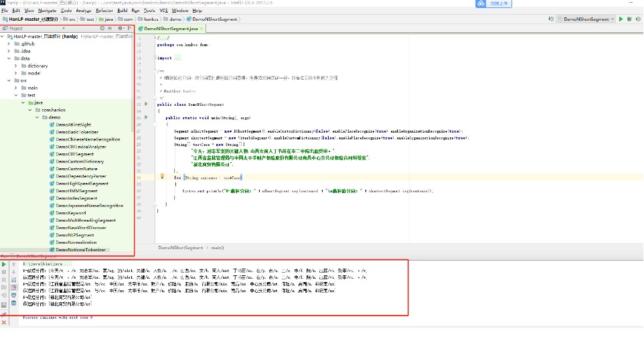Viewport: 644px width, 337px height.
Task: Clear all console output with trash icon
Action: [x=13, y=303]
